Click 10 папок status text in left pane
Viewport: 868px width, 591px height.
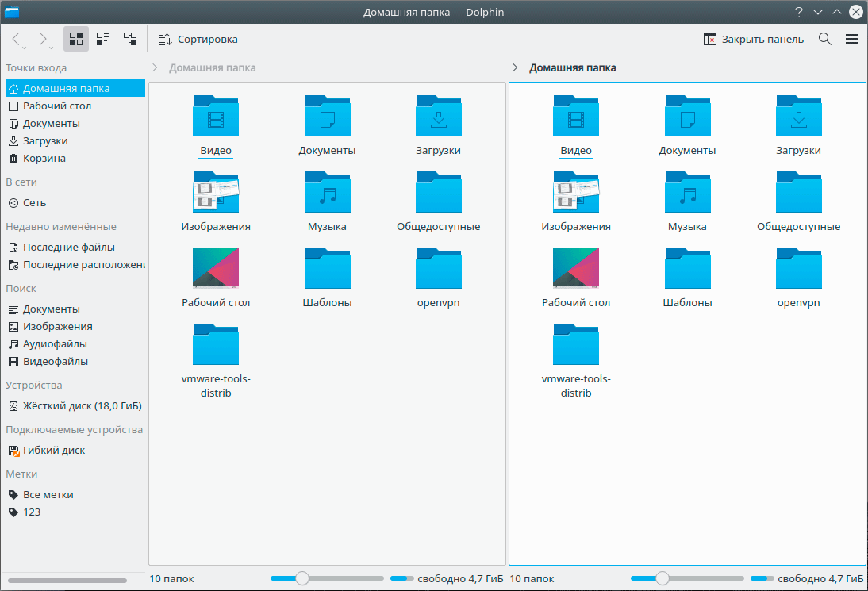(171, 578)
